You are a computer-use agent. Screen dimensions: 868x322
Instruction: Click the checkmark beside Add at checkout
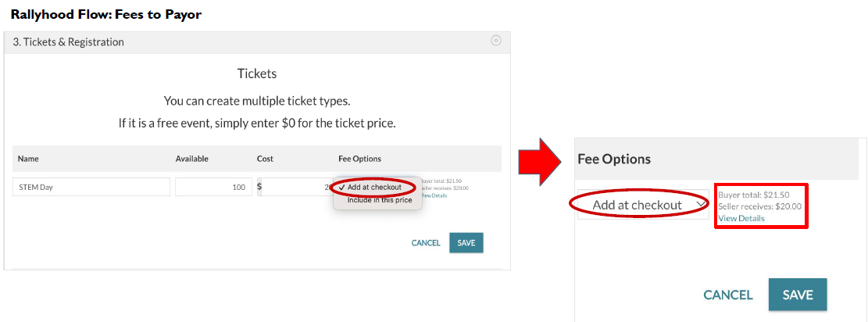(342, 188)
